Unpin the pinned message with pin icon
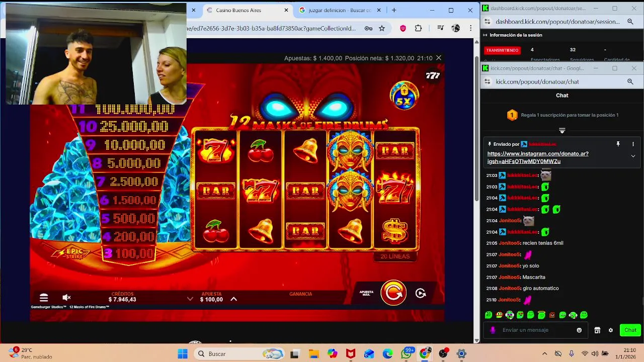 coord(618,144)
